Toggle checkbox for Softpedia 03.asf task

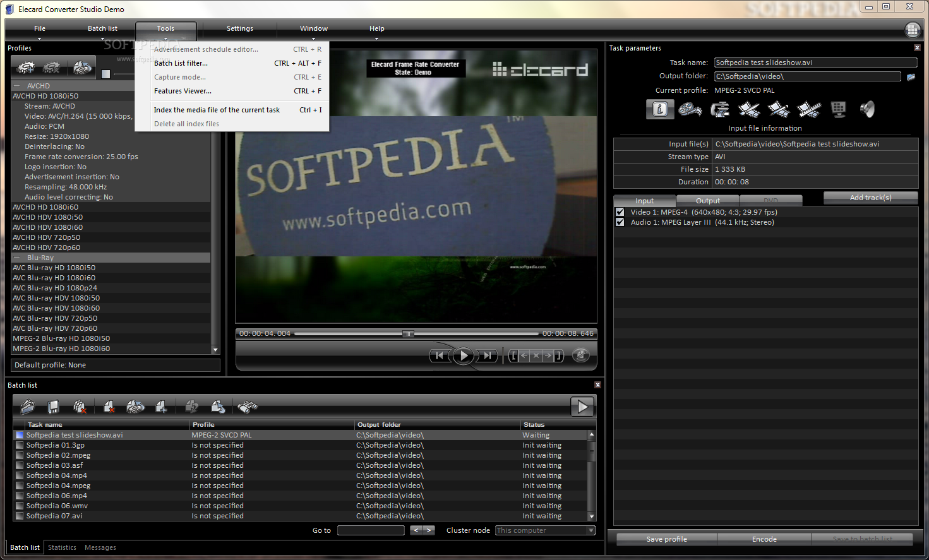tap(20, 465)
